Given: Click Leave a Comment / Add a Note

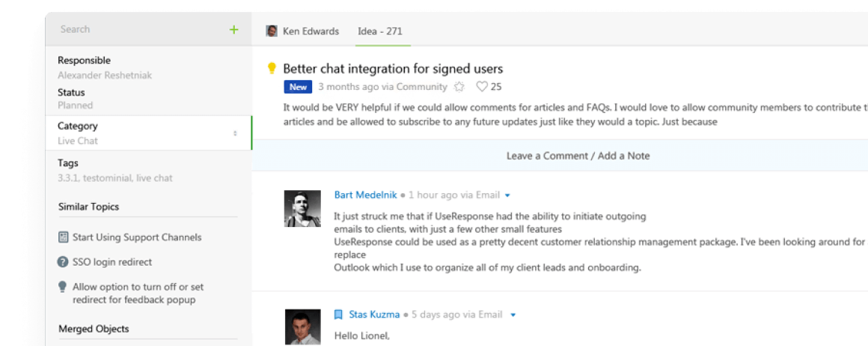Looking at the screenshot, I should [x=578, y=156].
